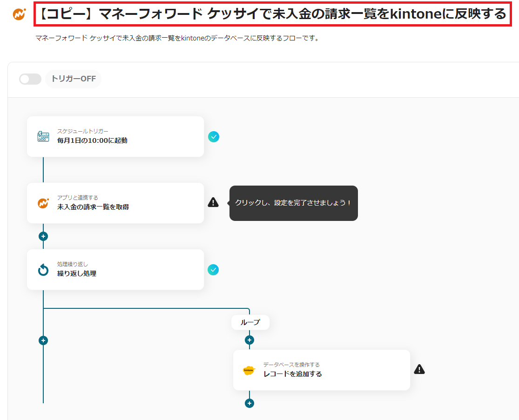This screenshot has height=420, width=519.
Task: Open the レコードを追加する kintone card
Action: (x=322, y=370)
